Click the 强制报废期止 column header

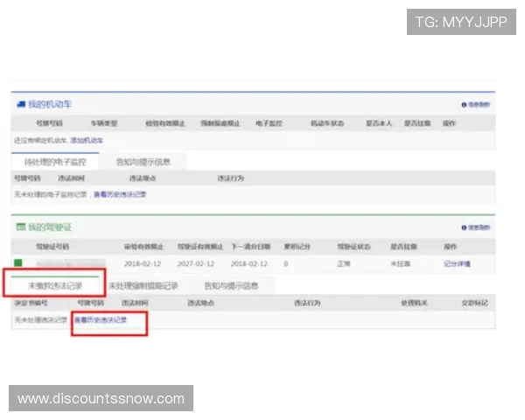coord(220,123)
